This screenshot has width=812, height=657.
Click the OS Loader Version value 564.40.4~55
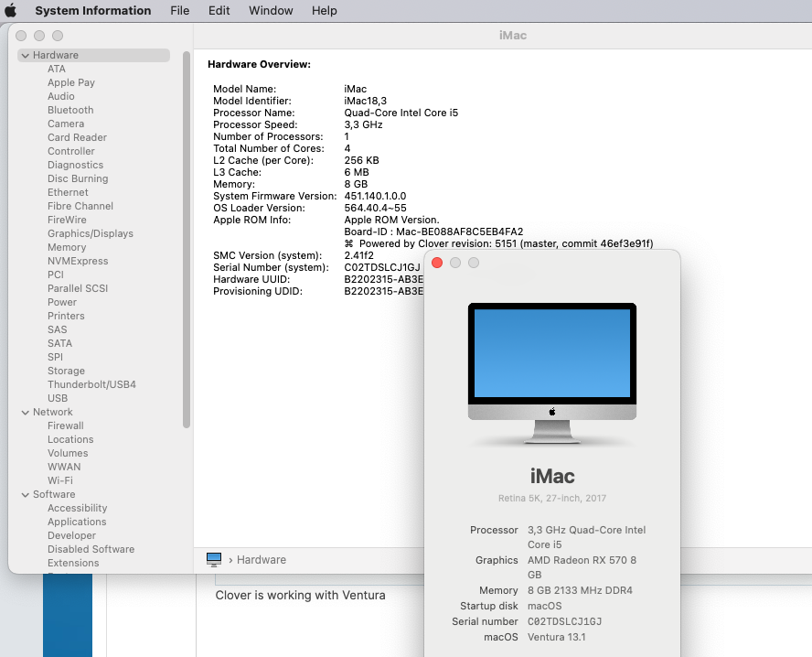pos(376,209)
